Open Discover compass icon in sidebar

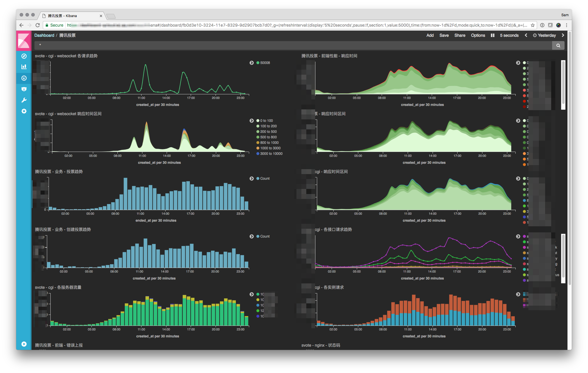pos(24,56)
